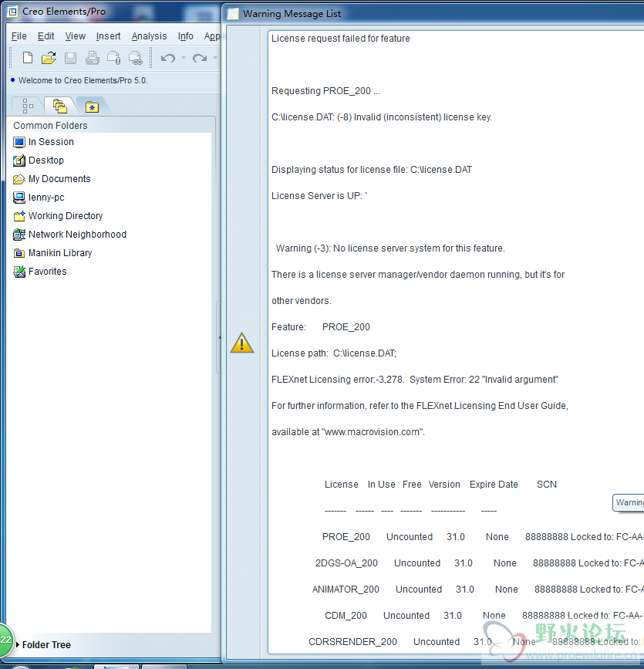
Task: Open the Undo history dropdown arrow
Action: (184, 58)
